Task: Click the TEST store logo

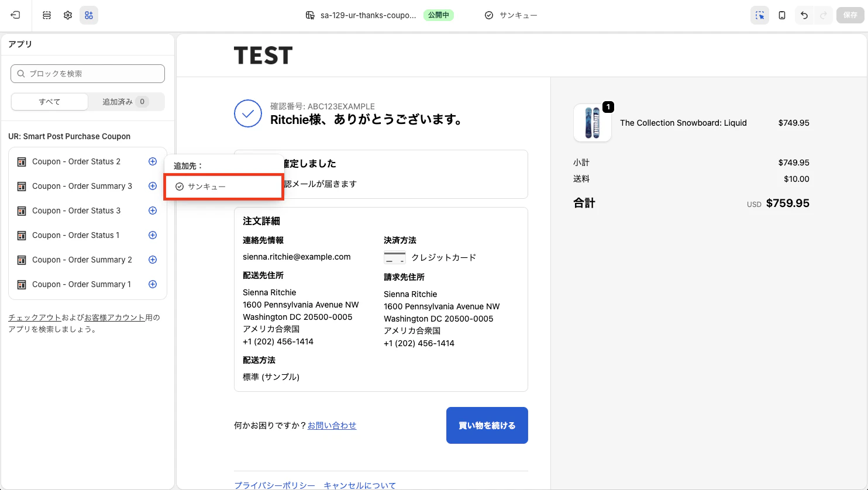Action: 263,56
